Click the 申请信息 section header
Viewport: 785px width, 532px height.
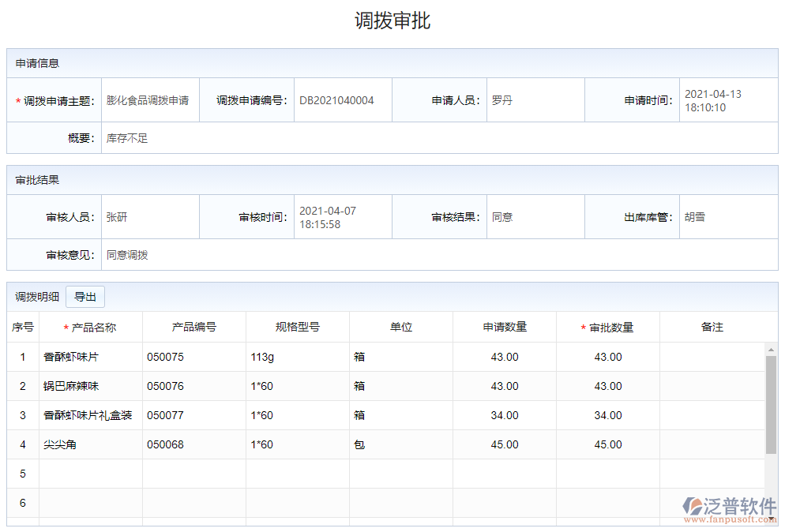(38, 63)
